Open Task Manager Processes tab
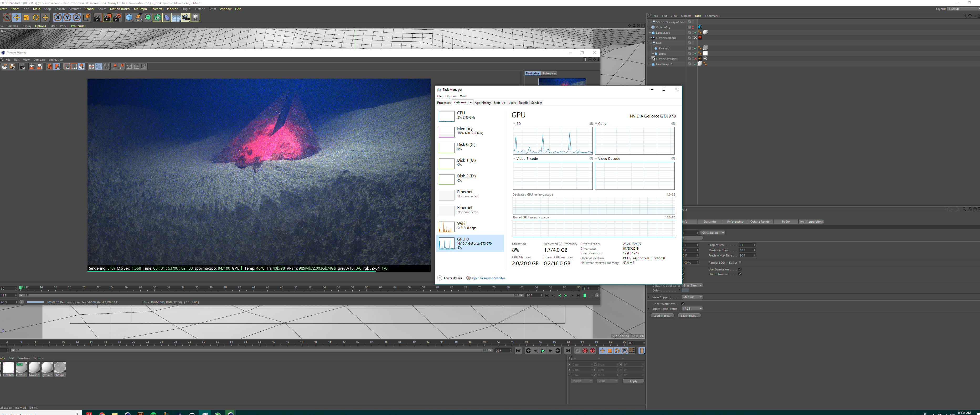 tap(443, 103)
